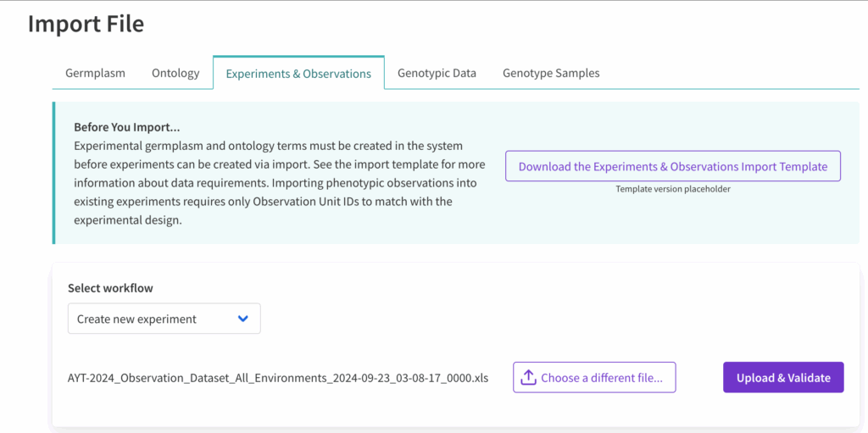This screenshot has height=433, width=868.
Task: Click the Before You Import heading
Action: coord(126,127)
